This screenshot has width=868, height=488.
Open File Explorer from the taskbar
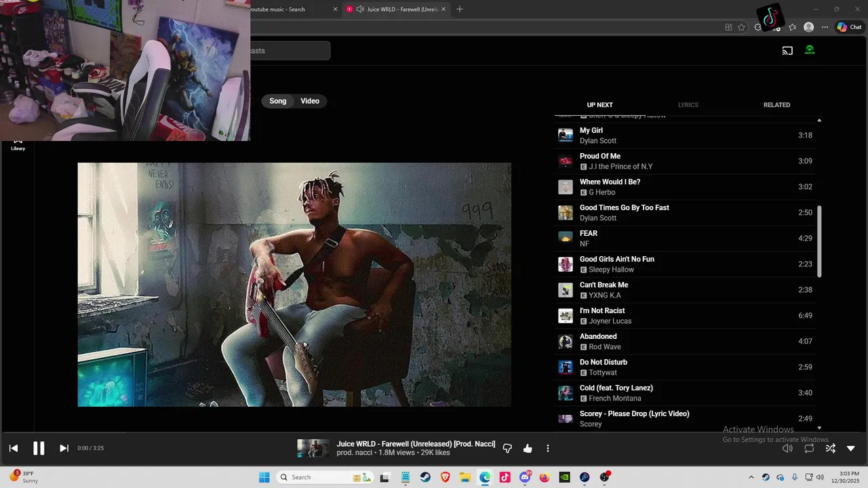(465, 477)
